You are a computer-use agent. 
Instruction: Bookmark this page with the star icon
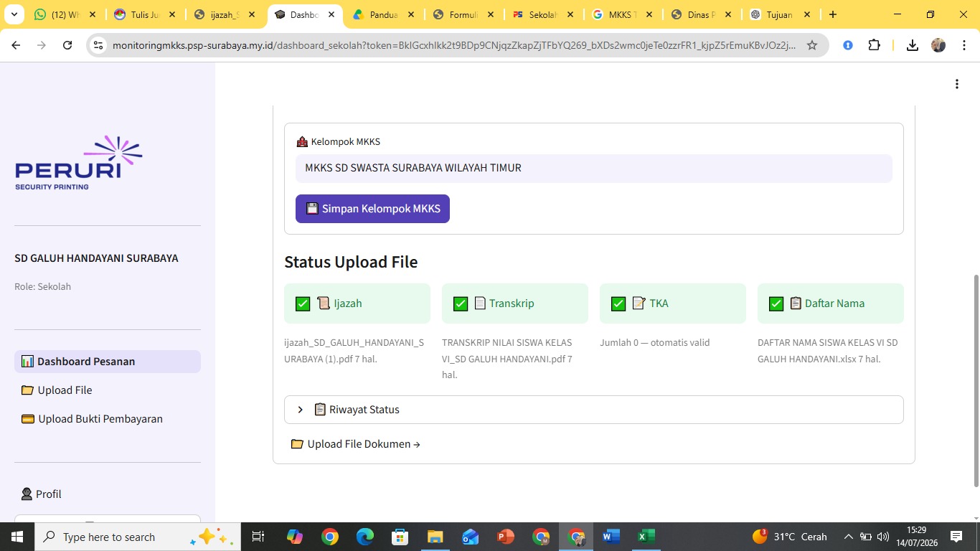click(812, 45)
